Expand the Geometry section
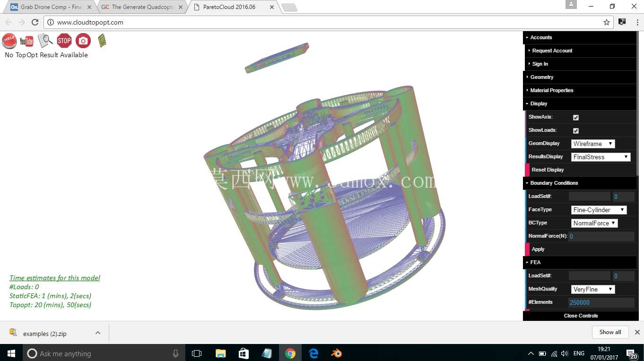The image size is (644, 361). click(581, 77)
